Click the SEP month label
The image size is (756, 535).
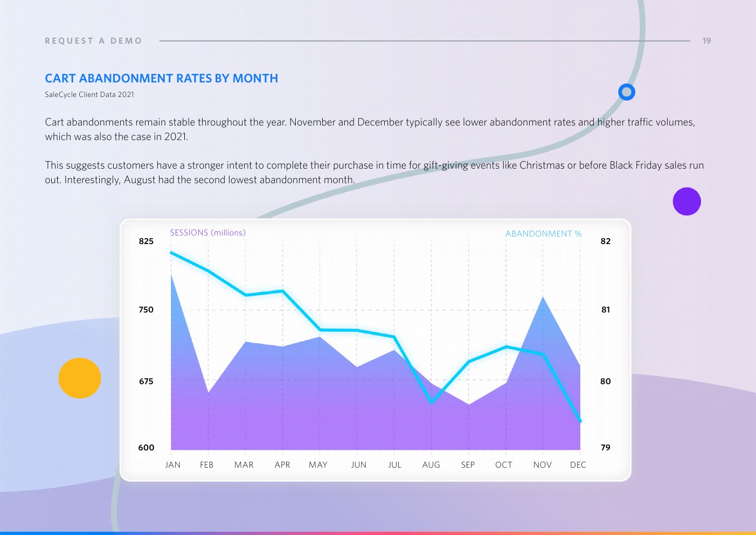468,465
